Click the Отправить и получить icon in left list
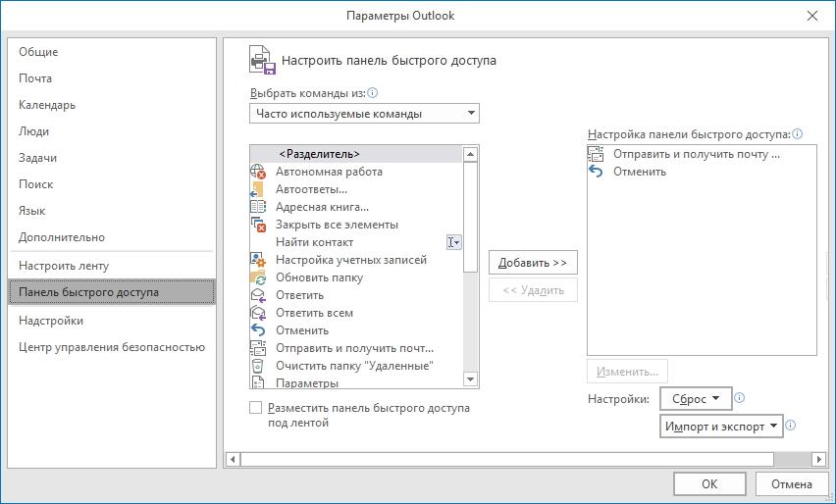This screenshot has width=836, height=504. click(x=258, y=348)
